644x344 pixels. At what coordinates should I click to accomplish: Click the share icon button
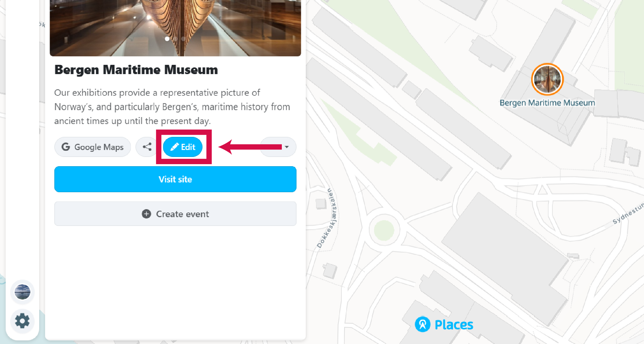(147, 147)
